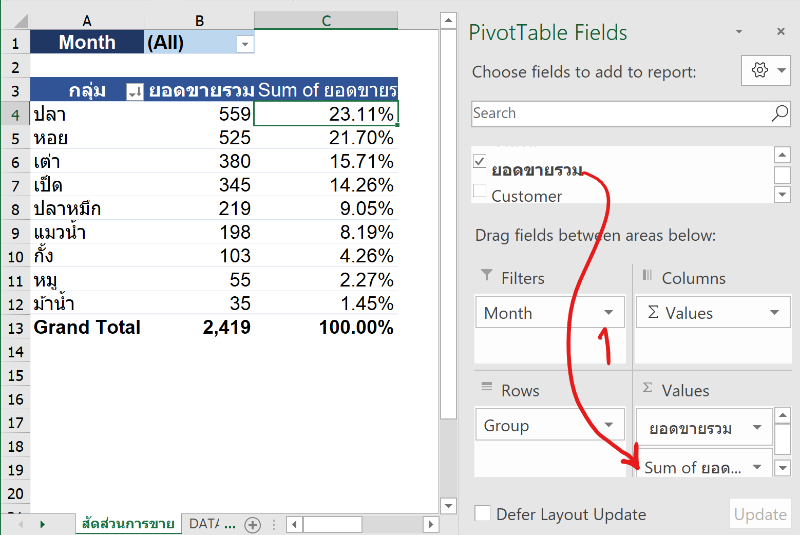Click into the field Search box
The image size is (800, 535).
click(618, 114)
